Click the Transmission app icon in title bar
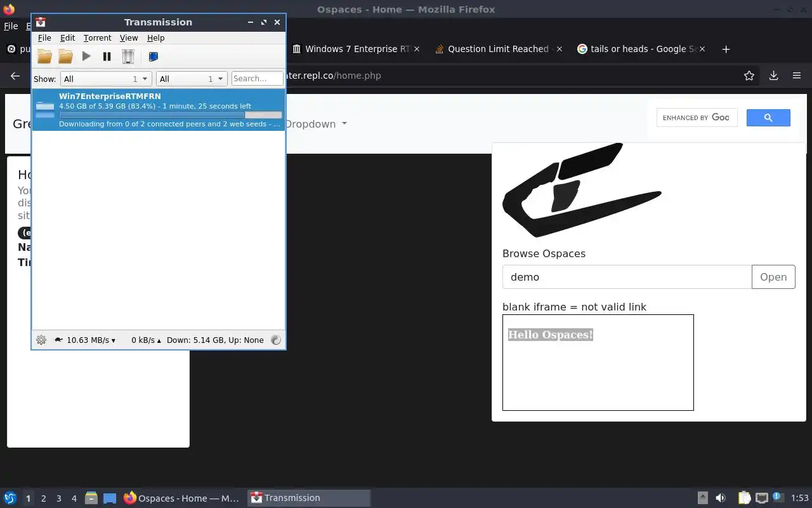This screenshot has width=812, height=508. tap(41, 22)
